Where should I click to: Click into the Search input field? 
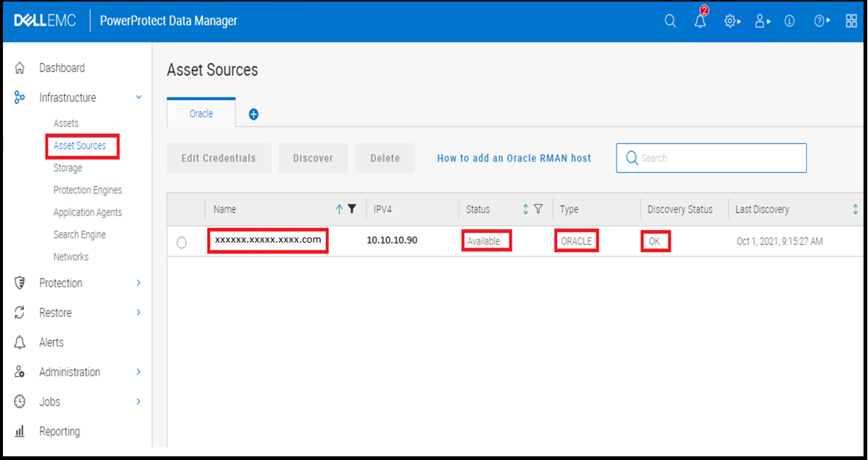[711, 158]
